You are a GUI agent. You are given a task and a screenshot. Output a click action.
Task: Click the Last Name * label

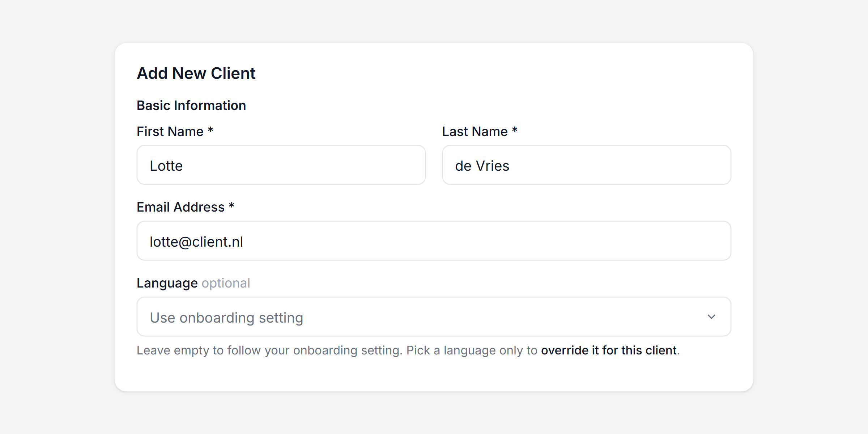click(x=480, y=131)
